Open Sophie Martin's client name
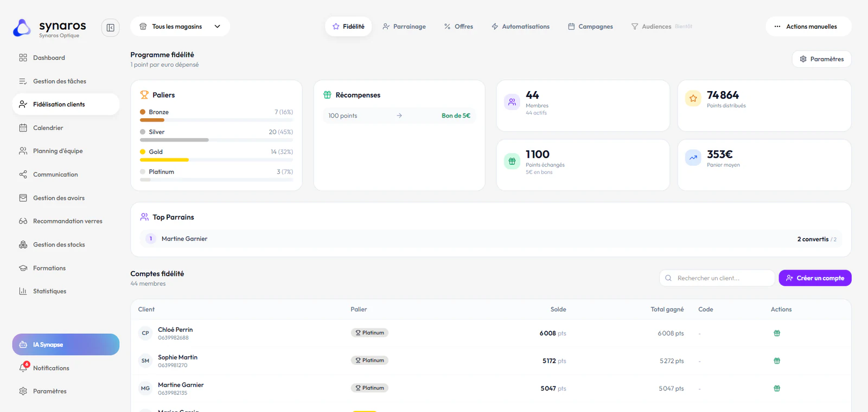The width and height of the screenshot is (868, 412). tap(178, 357)
